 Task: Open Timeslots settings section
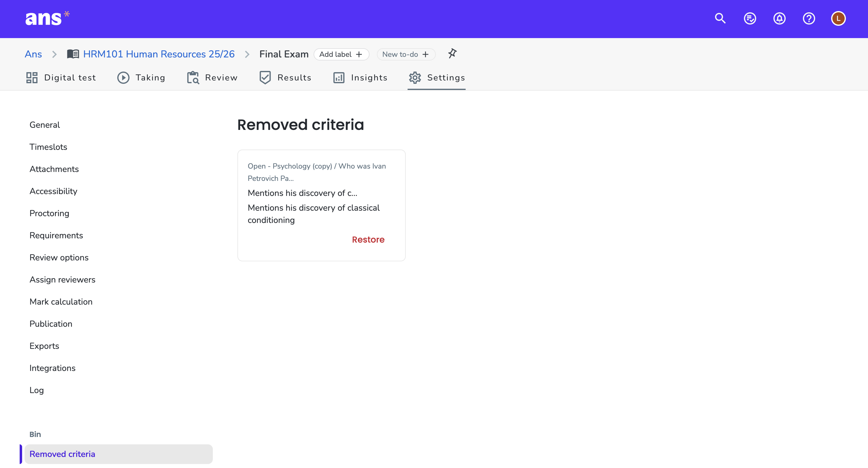(49, 147)
